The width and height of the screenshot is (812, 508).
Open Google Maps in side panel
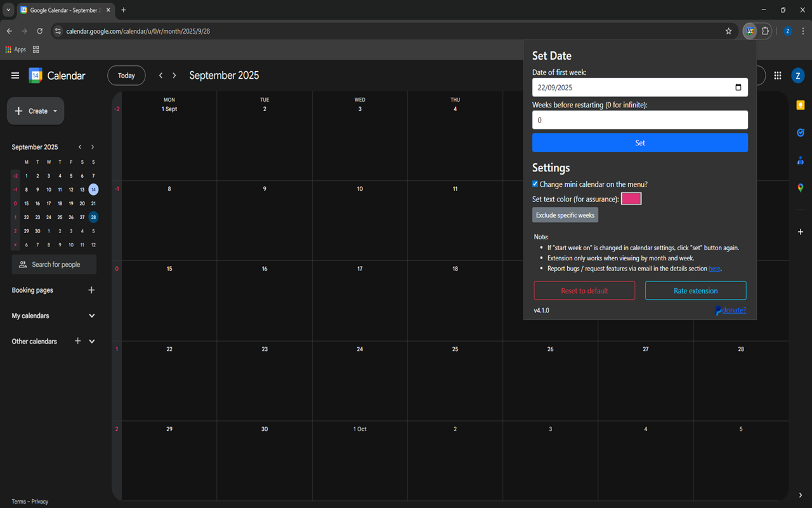[801, 188]
